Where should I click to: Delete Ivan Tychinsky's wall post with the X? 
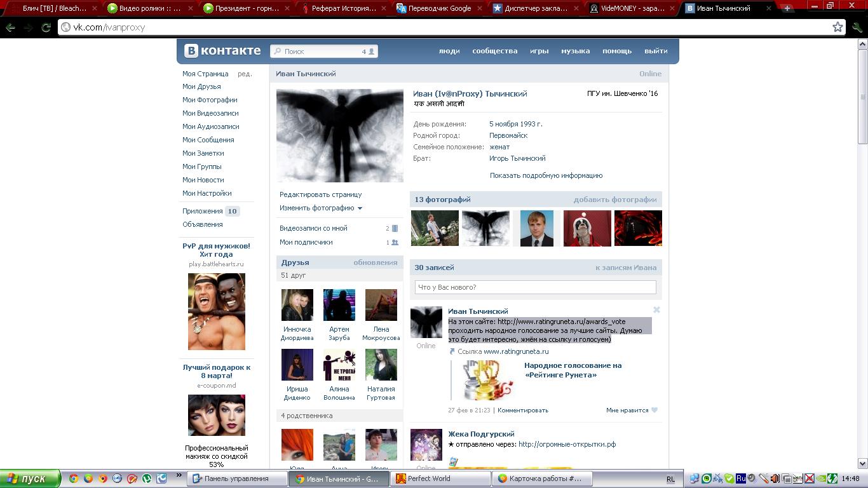[656, 310]
